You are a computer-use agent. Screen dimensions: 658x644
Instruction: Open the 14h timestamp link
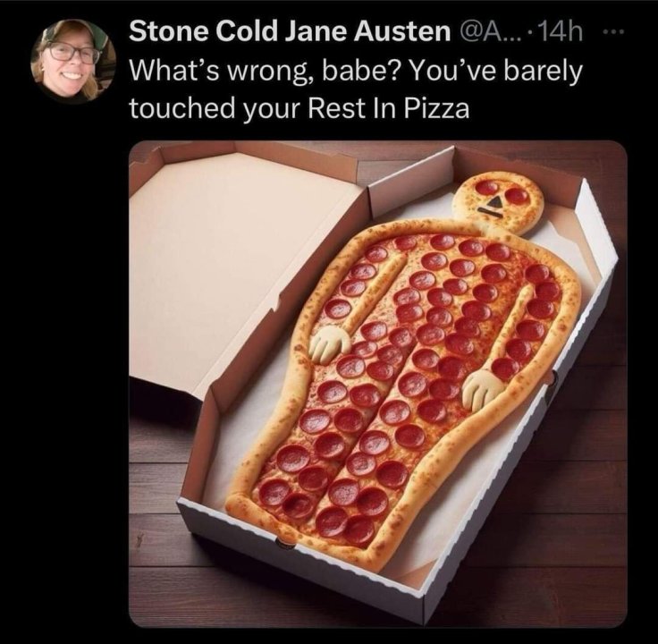point(560,31)
